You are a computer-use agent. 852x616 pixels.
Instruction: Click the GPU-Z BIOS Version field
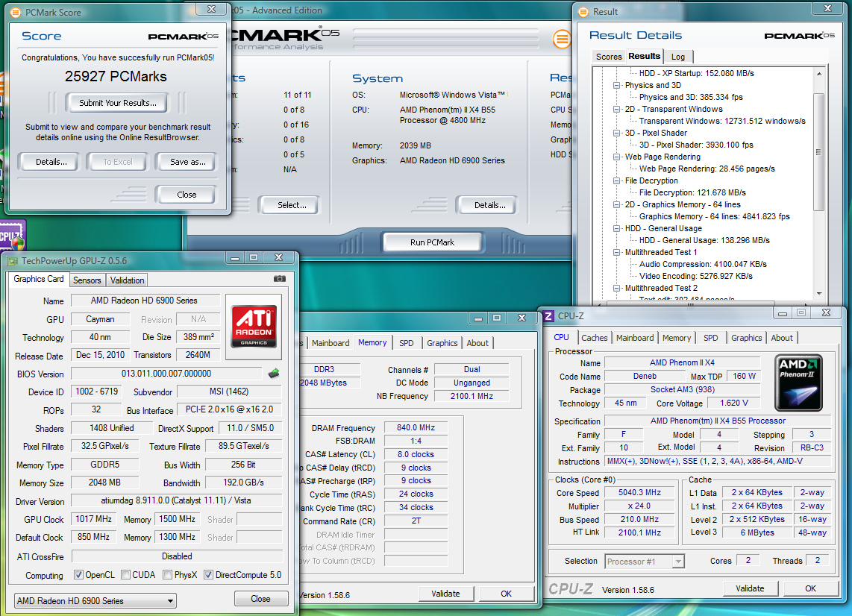(x=166, y=374)
